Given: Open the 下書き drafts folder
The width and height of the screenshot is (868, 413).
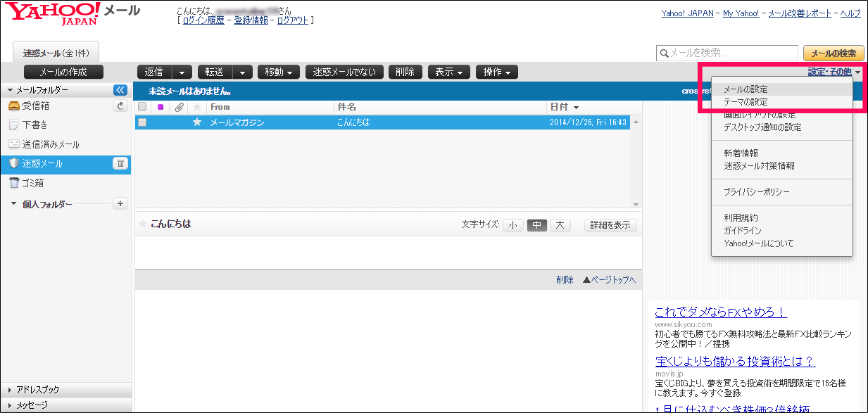Looking at the screenshot, I should click(x=34, y=125).
